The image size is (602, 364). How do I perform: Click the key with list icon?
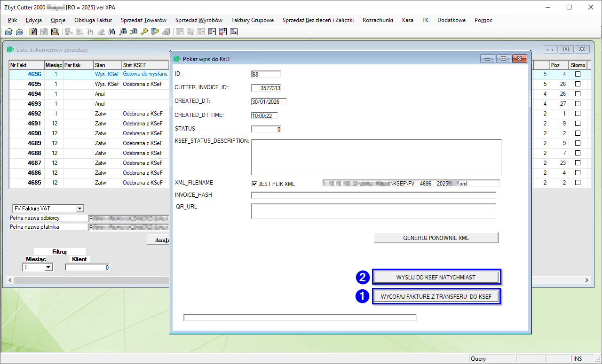[x=155, y=32]
